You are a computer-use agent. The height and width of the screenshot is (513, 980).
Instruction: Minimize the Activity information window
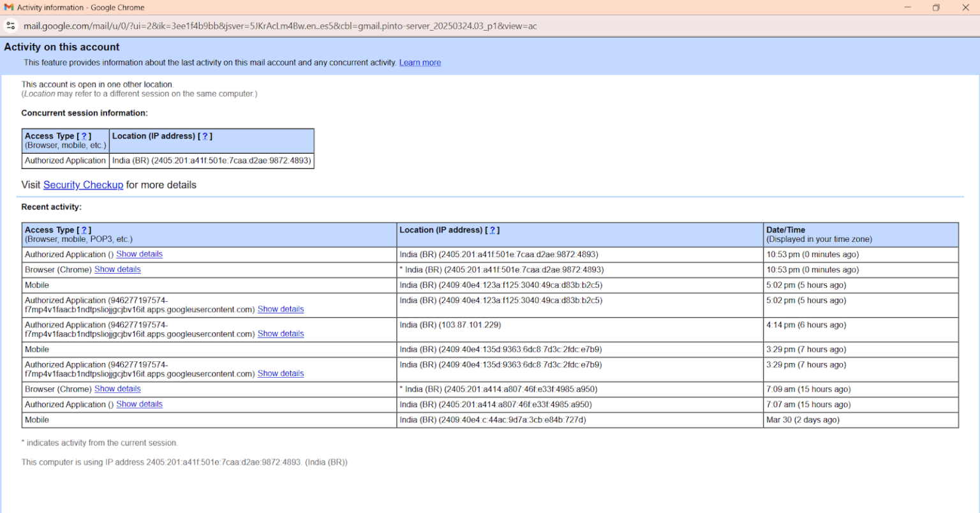[x=907, y=8]
